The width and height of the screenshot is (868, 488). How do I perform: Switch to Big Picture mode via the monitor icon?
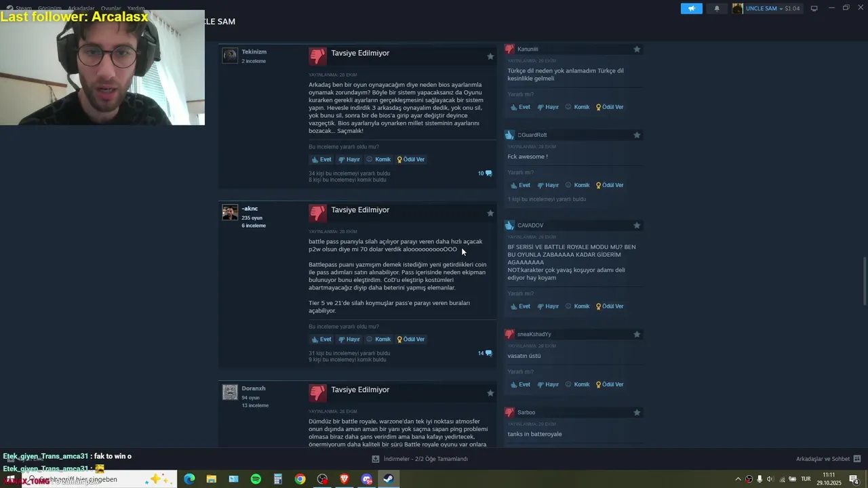pos(814,8)
